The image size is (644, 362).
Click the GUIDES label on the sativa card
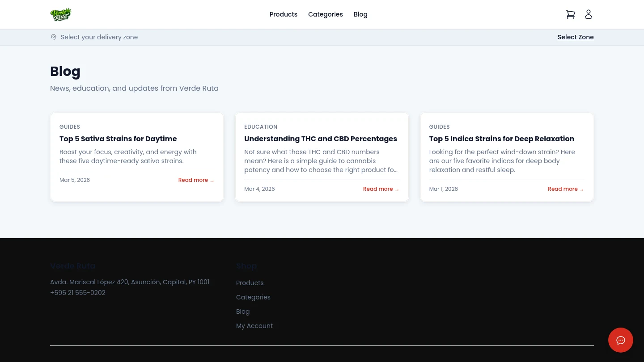click(x=70, y=126)
